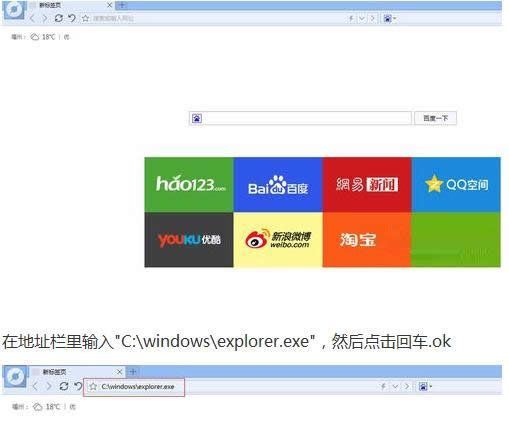This screenshot has height=448, width=509.
Task: Open the QQ空间 tile
Action: (456, 184)
